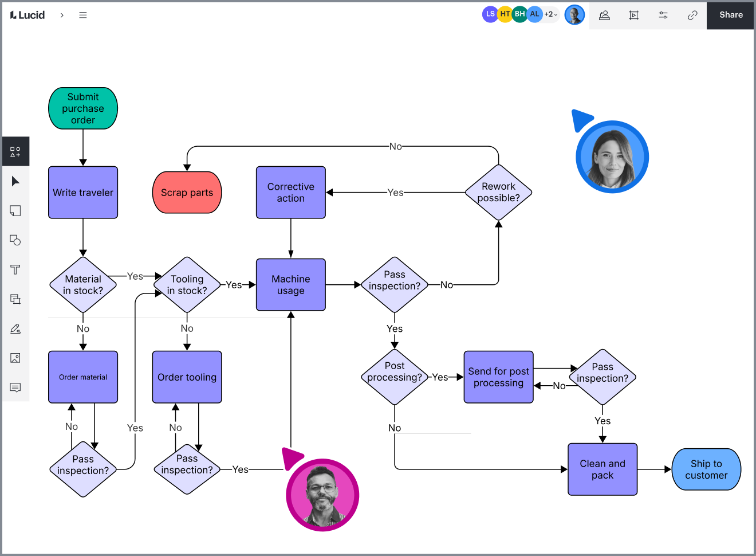Select the Rework possible? decision diamond
Screen dimensions: 756x556
(x=499, y=193)
